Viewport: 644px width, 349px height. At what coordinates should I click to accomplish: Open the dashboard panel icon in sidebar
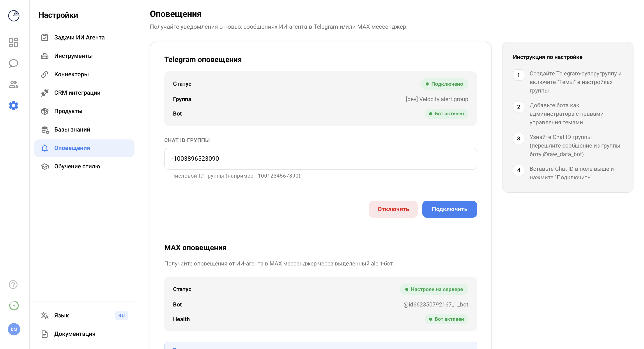pyautogui.click(x=14, y=43)
